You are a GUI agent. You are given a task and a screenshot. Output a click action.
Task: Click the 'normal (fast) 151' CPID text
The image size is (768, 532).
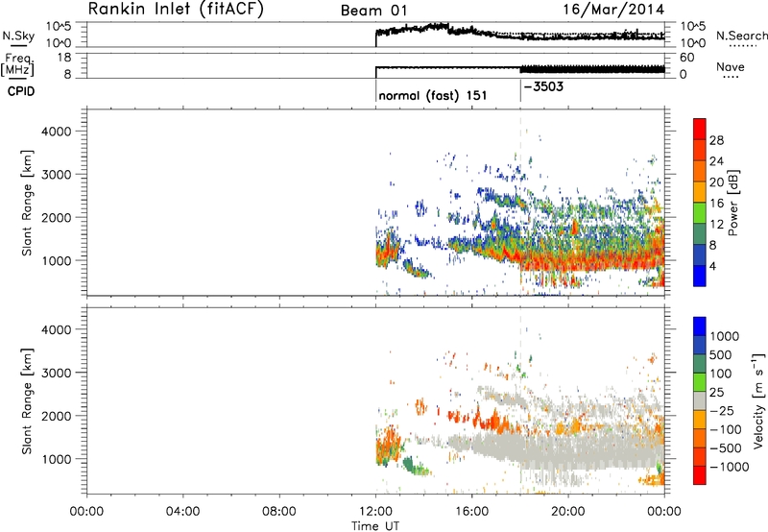pos(433,95)
